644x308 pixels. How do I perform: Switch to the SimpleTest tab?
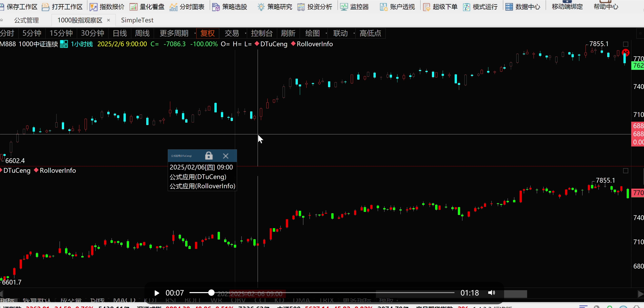pyautogui.click(x=137, y=20)
